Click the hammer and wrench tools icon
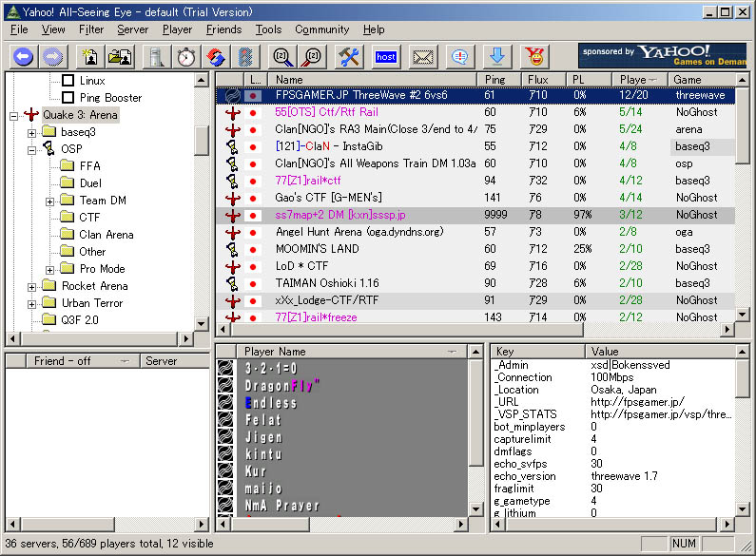Screen dimensions: 756x556 pyautogui.click(x=349, y=57)
